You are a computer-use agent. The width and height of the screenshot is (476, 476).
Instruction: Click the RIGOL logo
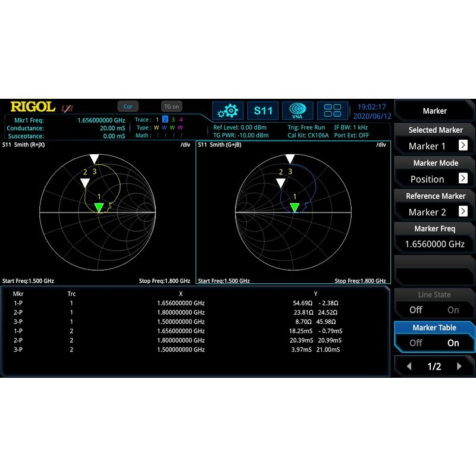click(x=33, y=107)
